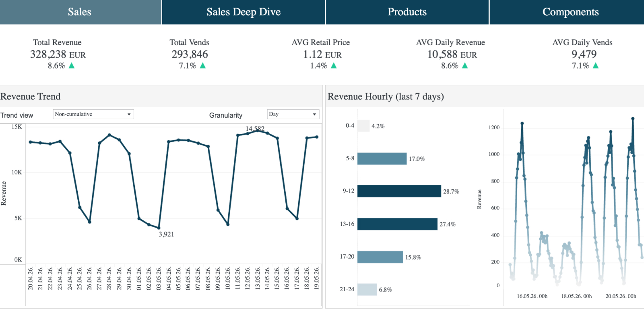Viewport: 644px width, 309px height.
Task: Select the 13-16 hourly revenue bar
Action: click(x=397, y=224)
